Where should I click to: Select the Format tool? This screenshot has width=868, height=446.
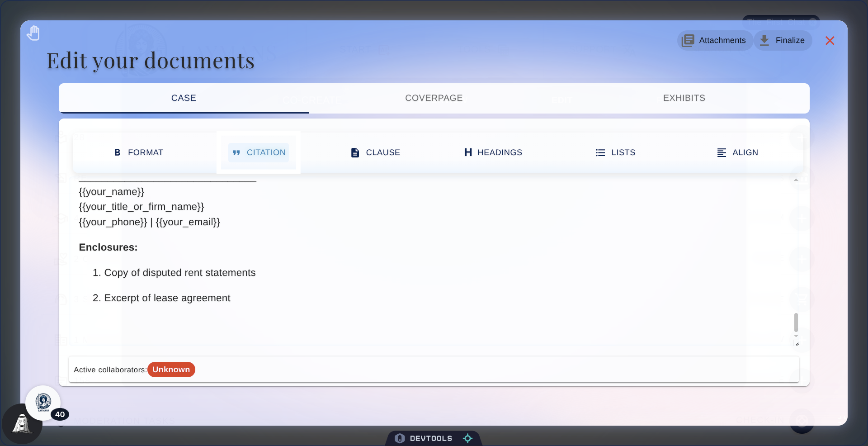(x=138, y=152)
